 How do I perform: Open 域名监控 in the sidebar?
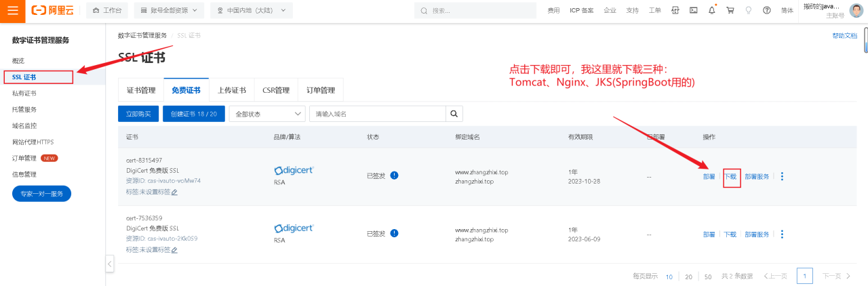pyautogui.click(x=24, y=125)
